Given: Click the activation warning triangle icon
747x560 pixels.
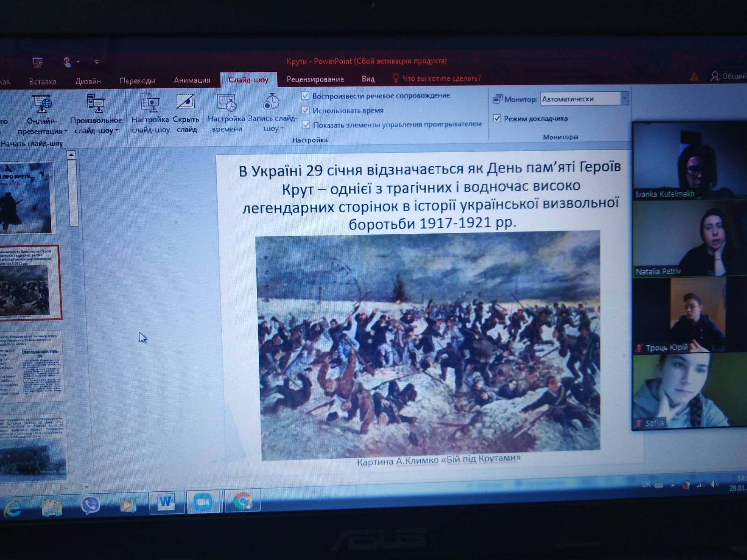Looking at the screenshot, I should pyautogui.click(x=694, y=77).
